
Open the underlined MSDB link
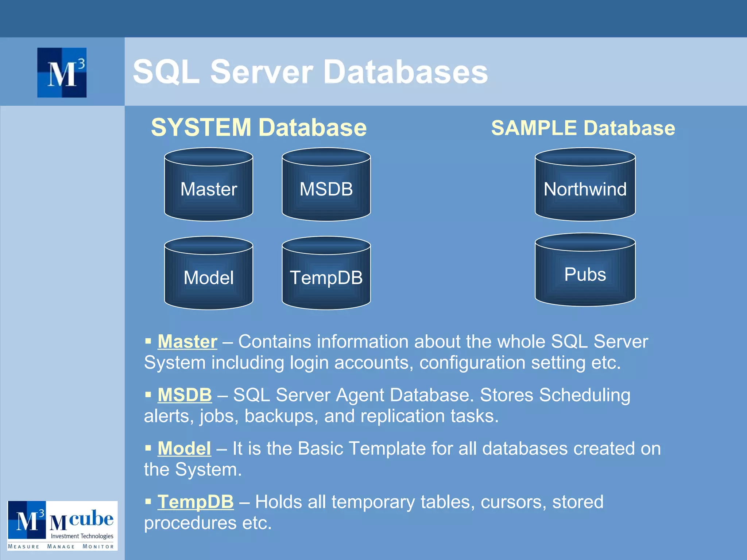click(x=185, y=395)
